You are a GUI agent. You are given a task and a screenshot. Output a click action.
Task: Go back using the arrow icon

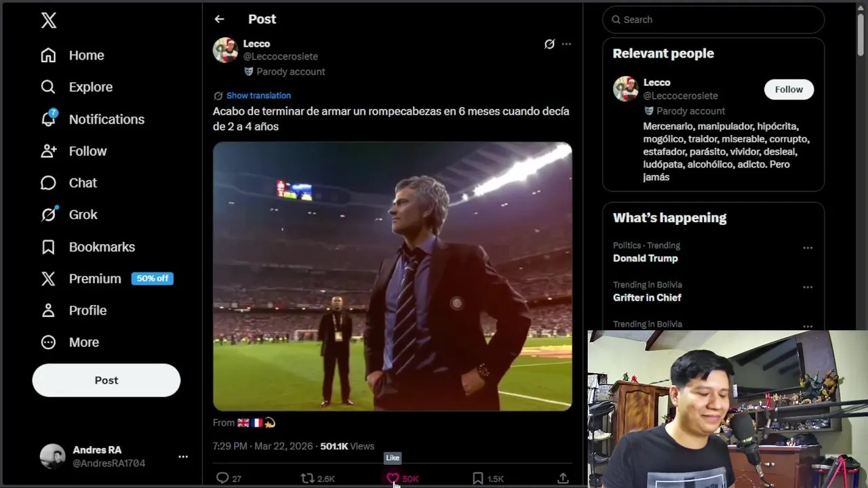pyautogui.click(x=219, y=19)
